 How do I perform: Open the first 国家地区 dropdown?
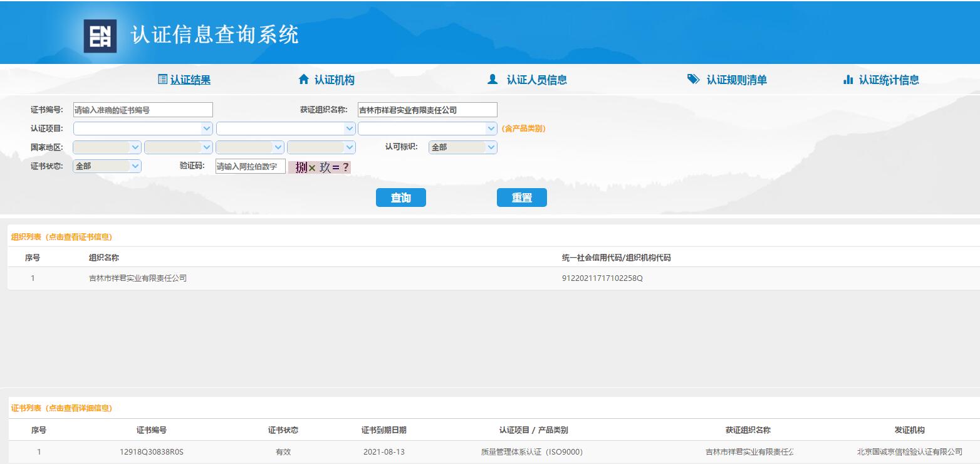(107, 147)
